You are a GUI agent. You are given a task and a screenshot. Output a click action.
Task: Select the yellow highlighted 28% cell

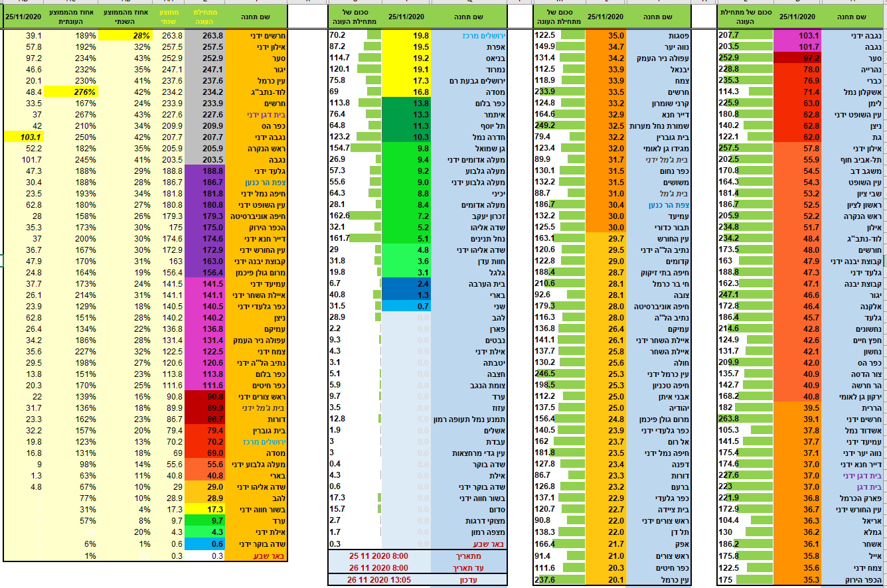125,35
